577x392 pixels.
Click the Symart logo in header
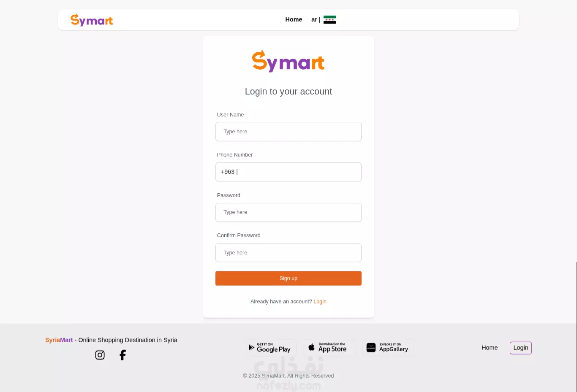click(x=92, y=20)
